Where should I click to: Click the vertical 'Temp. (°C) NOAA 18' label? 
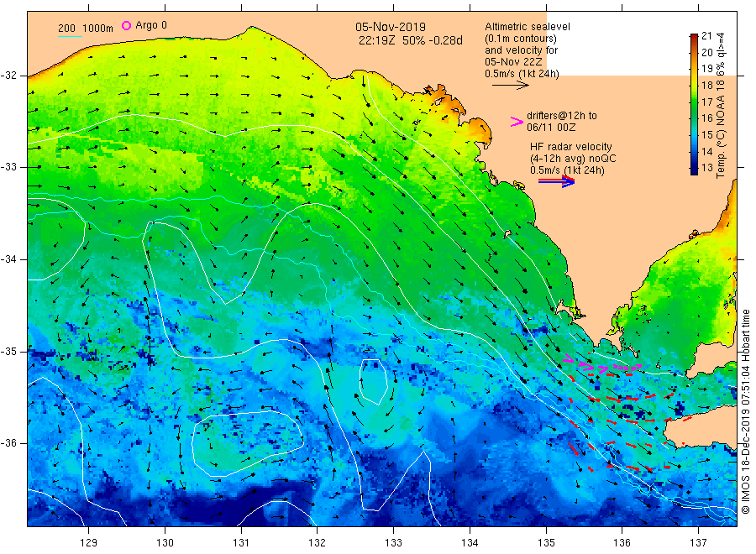tap(721, 129)
